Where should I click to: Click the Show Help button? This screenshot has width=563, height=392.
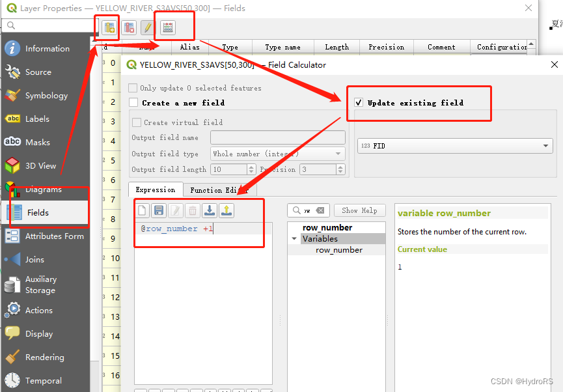tap(359, 210)
